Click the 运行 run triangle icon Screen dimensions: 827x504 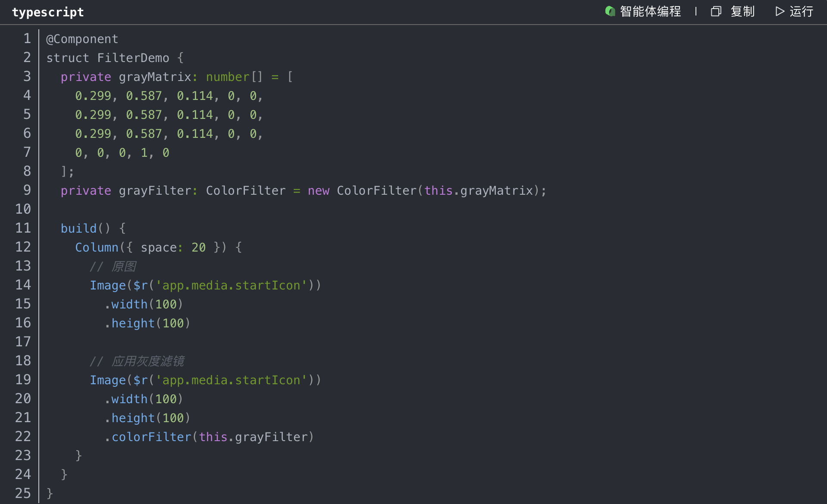780,12
